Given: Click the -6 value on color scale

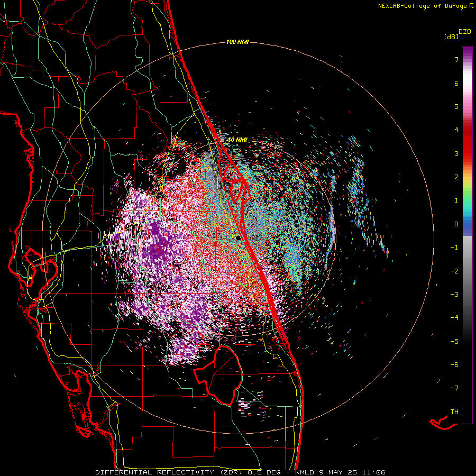Looking at the screenshot, I should point(454,365).
